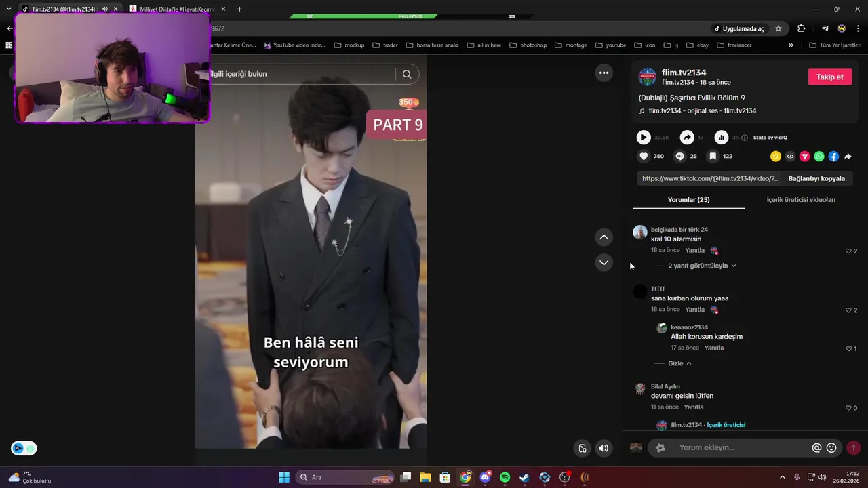
Task: Share via the red paper plane icon
Action: coord(805,157)
